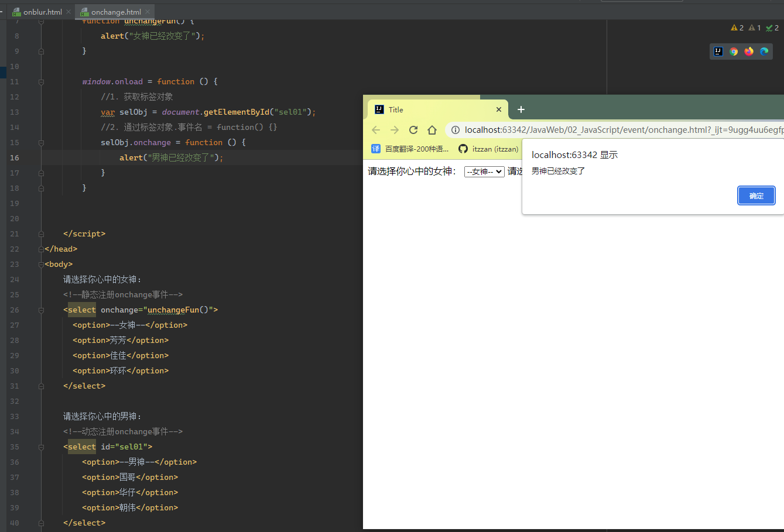Viewport: 784px width, 532px height.
Task: Close the Chrome 'Title' tab
Action: (499, 109)
